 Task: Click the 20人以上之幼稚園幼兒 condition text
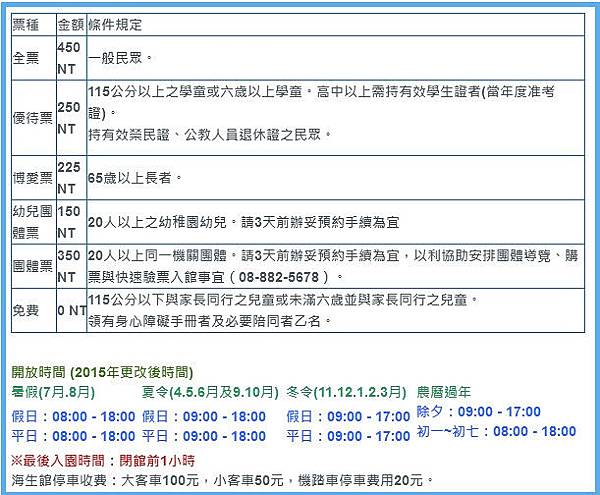coord(244,222)
